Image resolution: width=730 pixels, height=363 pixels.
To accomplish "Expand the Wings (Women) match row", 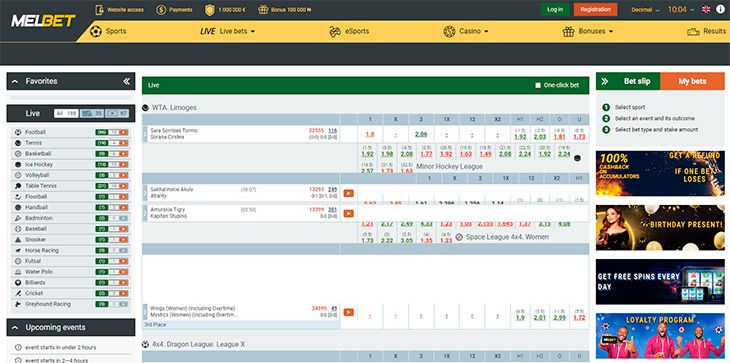I will pos(145,311).
